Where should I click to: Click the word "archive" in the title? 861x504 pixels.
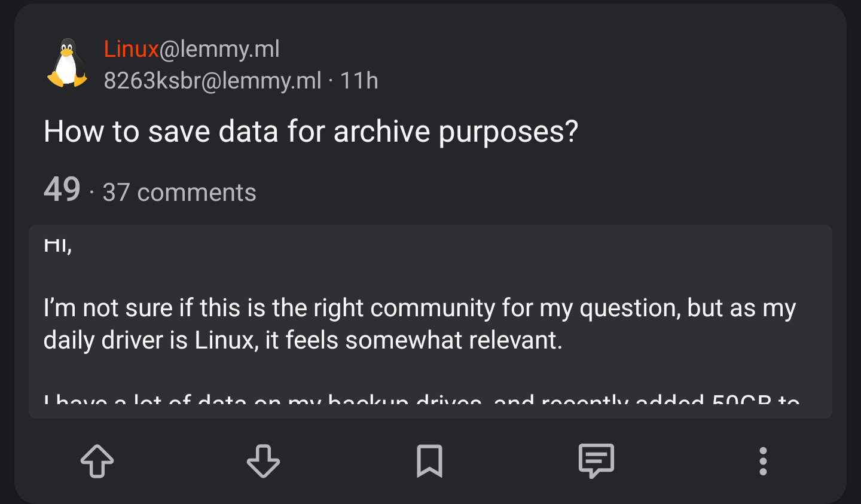[x=381, y=132]
